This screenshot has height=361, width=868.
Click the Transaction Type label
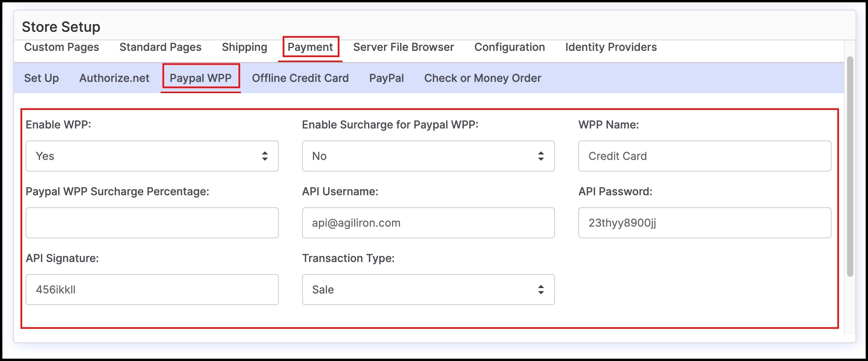(x=348, y=258)
